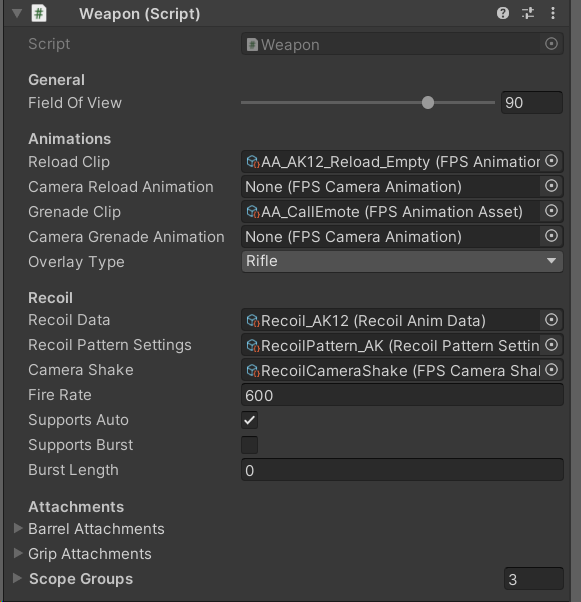The height and width of the screenshot is (602, 581).
Task: Open the Weapon script preset selector icon
Action: 528,13
